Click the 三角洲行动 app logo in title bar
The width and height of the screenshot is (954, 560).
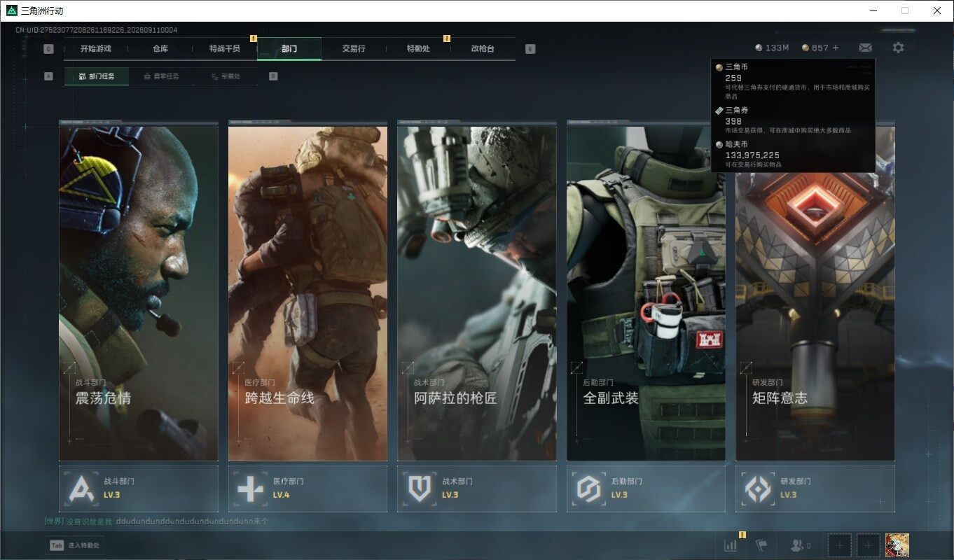11,10
